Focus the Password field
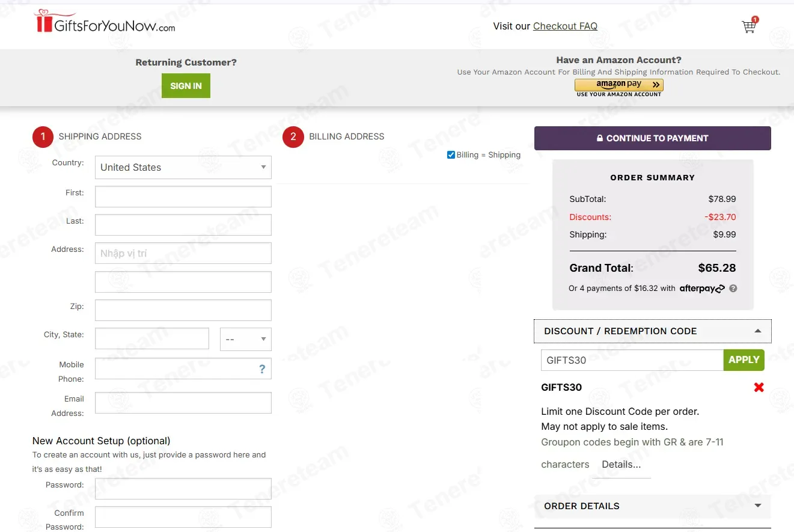This screenshot has width=794, height=532. [183, 489]
